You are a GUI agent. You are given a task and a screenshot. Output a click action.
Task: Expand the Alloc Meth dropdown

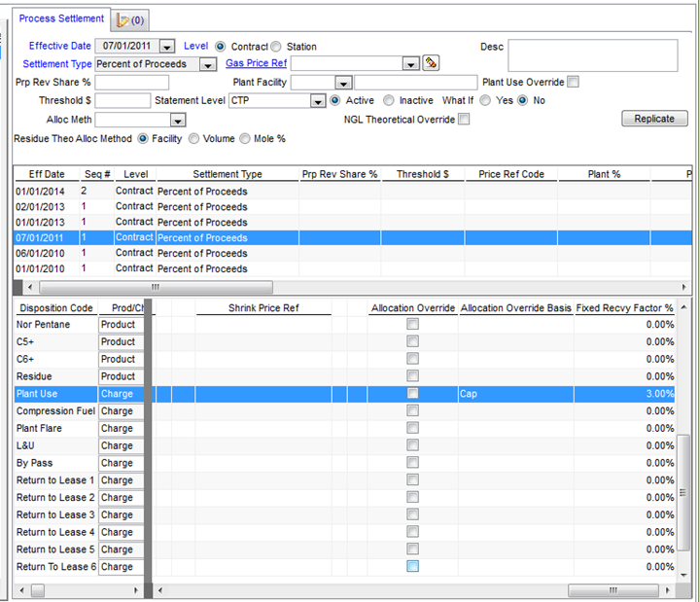click(177, 121)
